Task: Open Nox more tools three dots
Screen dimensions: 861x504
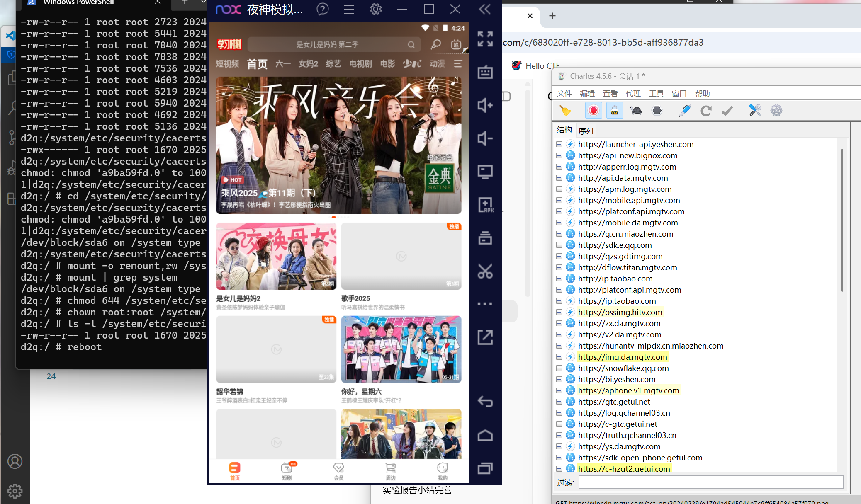Action: pyautogui.click(x=485, y=304)
